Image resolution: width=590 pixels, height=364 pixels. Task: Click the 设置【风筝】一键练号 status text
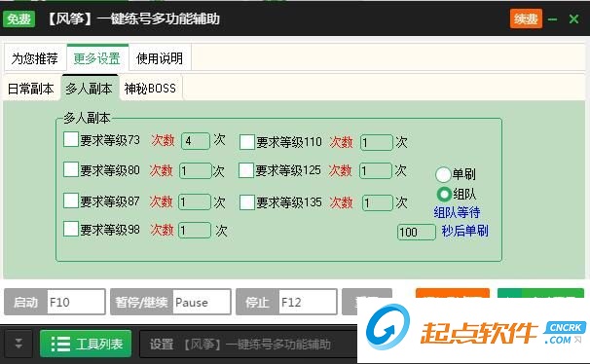(x=240, y=345)
